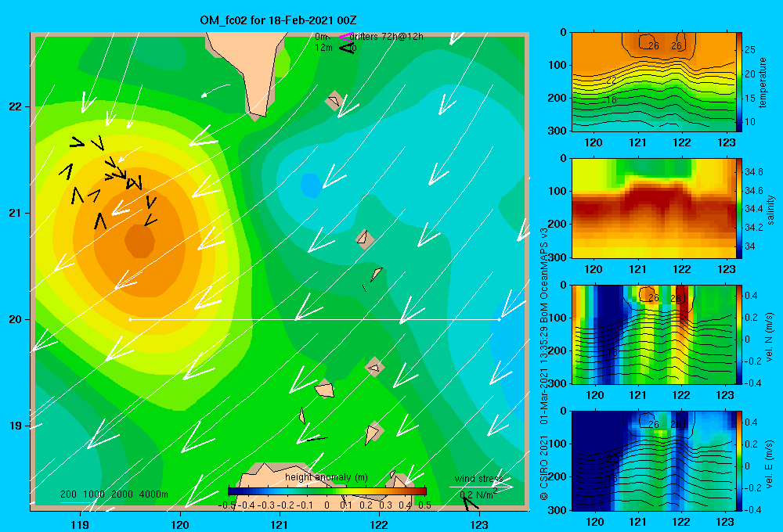Click the small white curved drifter arrow west of the top landmass
783x532 pixels.
(x=215, y=90)
